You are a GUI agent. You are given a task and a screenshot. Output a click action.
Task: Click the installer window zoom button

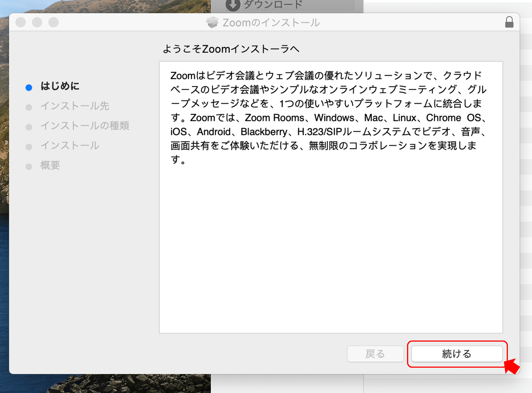pos(53,23)
